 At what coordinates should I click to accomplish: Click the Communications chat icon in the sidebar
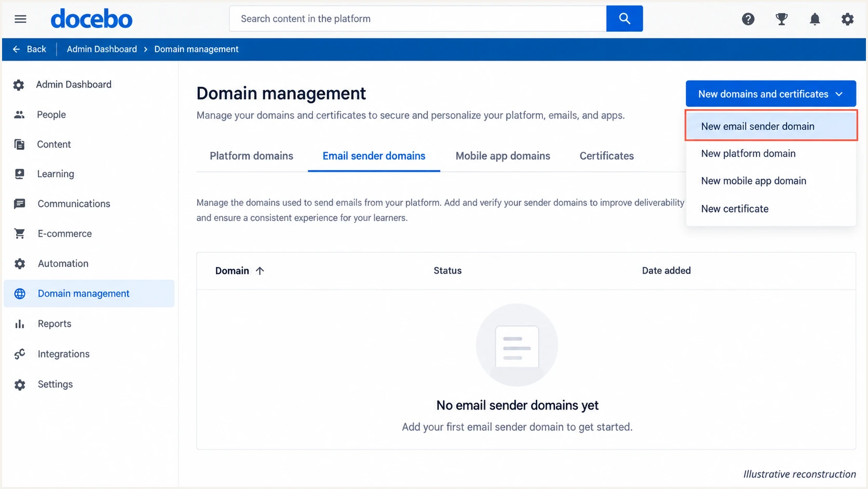[x=19, y=204]
